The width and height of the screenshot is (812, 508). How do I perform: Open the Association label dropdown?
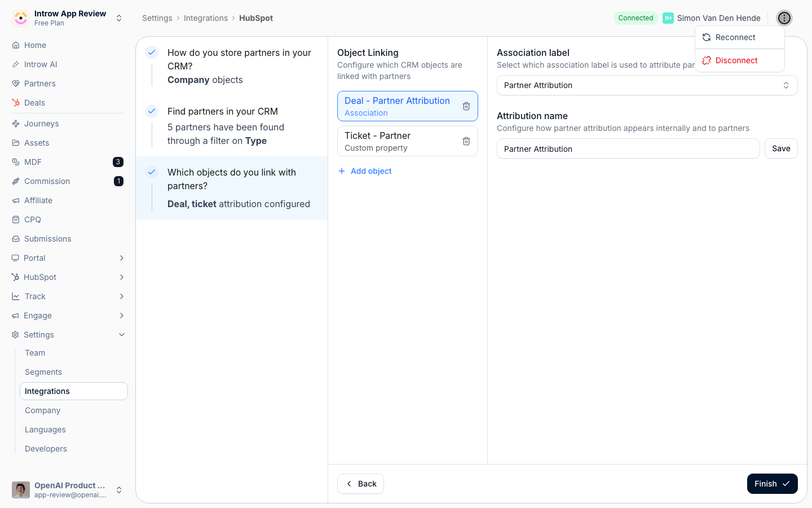point(647,85)
